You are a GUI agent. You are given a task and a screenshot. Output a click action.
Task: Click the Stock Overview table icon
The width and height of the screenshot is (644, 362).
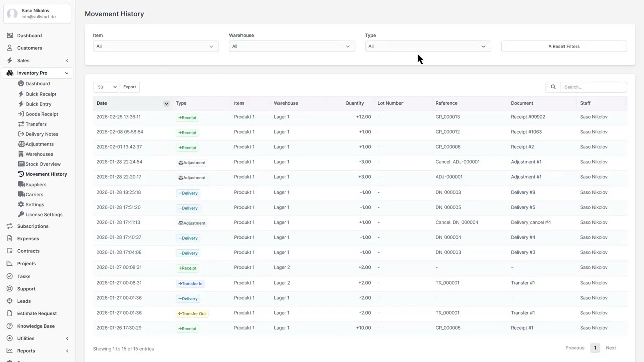click(x=21, y=164)
